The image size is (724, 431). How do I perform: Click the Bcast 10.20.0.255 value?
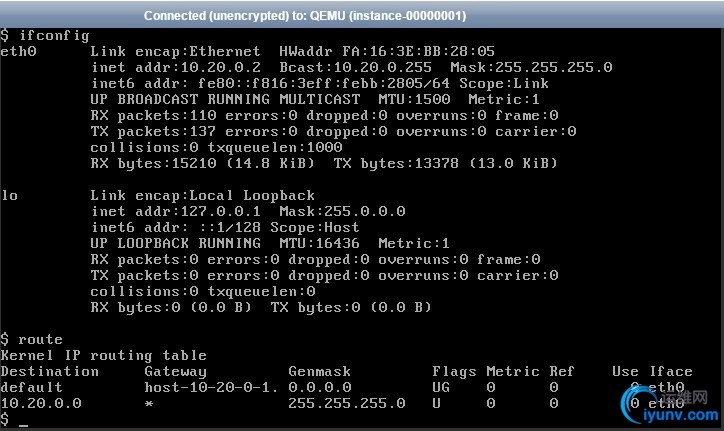tap(356, 67)
